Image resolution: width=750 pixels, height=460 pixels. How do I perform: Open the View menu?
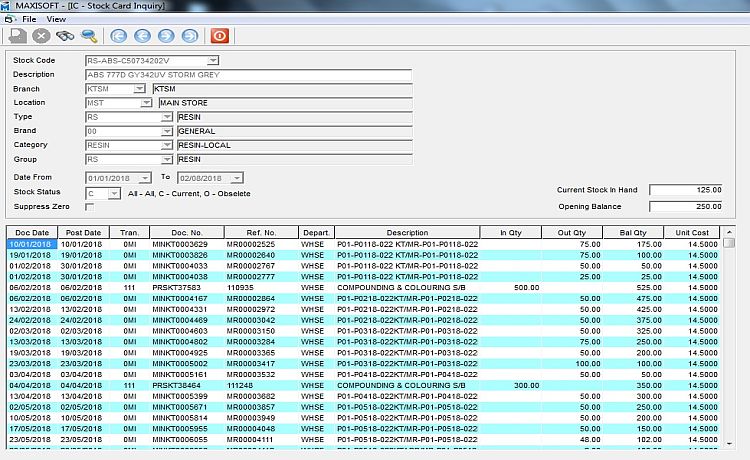(56, 19)
